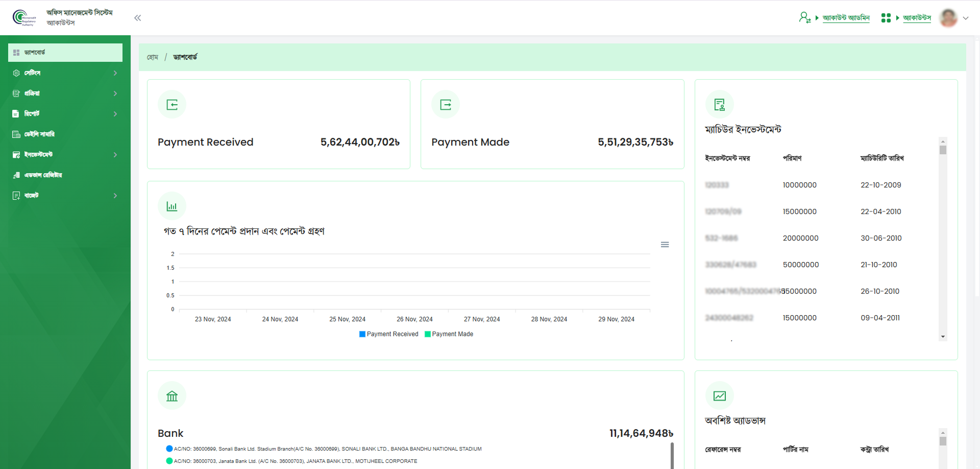
Task: Click the date 22-04-2010 cell
Action: click(881, 212)
